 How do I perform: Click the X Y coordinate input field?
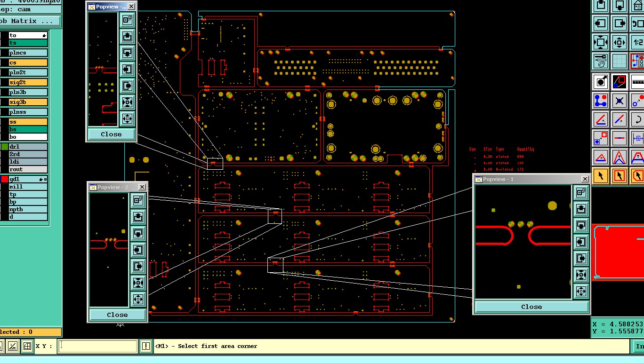[98, 346]
